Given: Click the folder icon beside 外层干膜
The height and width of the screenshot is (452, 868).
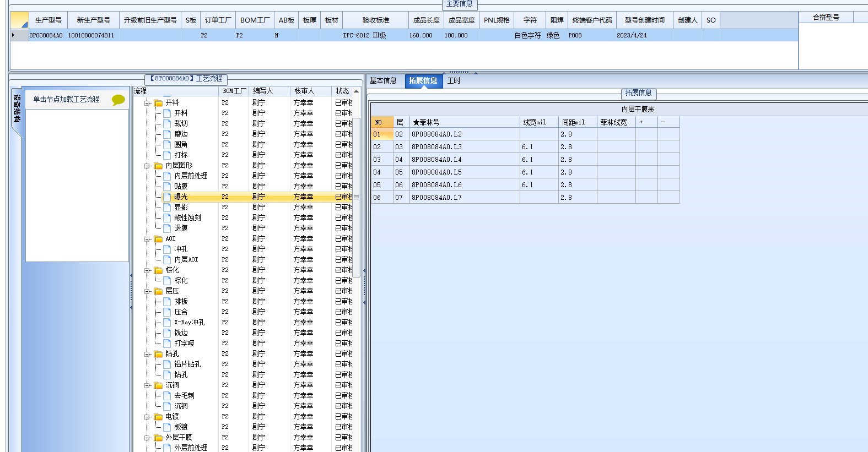Looking at the screenshot, I should click(158, 438).
